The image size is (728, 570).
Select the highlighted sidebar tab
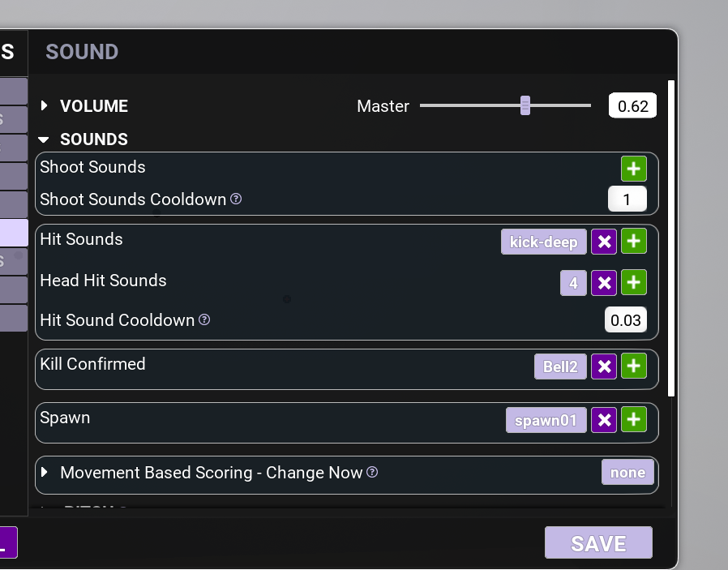[x=14, y=233]
